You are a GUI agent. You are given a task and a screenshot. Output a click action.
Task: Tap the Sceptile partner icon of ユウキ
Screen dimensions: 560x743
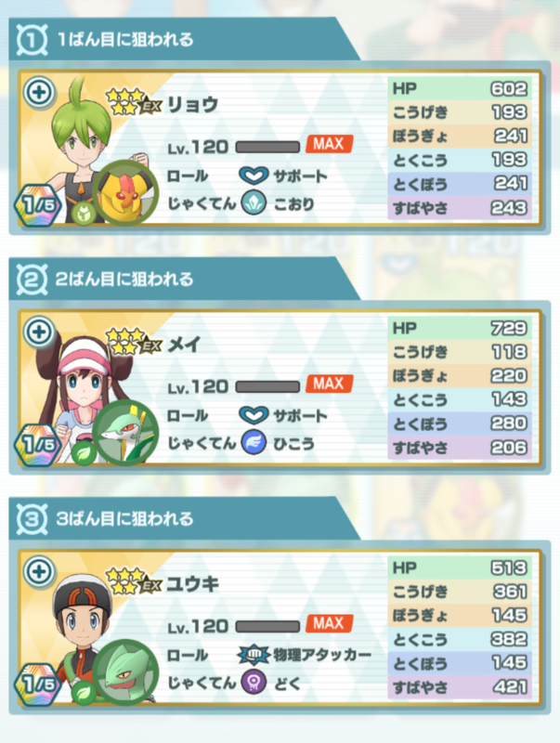(x=125, y=672)
